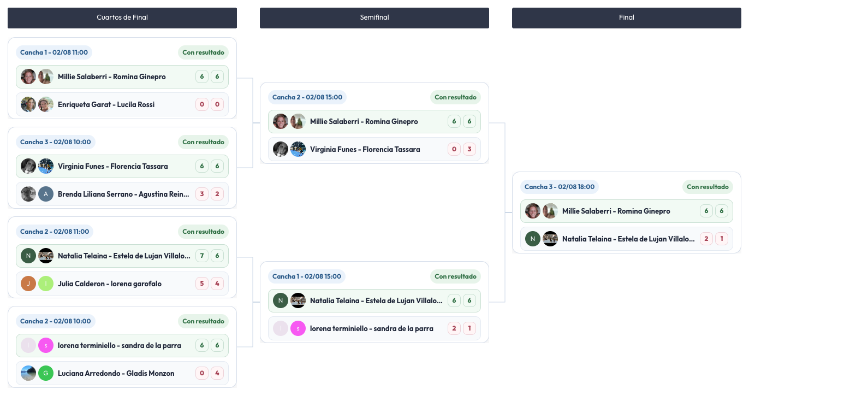The height and width of the screenshot is (407, 868).
Task: Click Luciana Arredondo's landscape avatar
Action: point(28,373)
